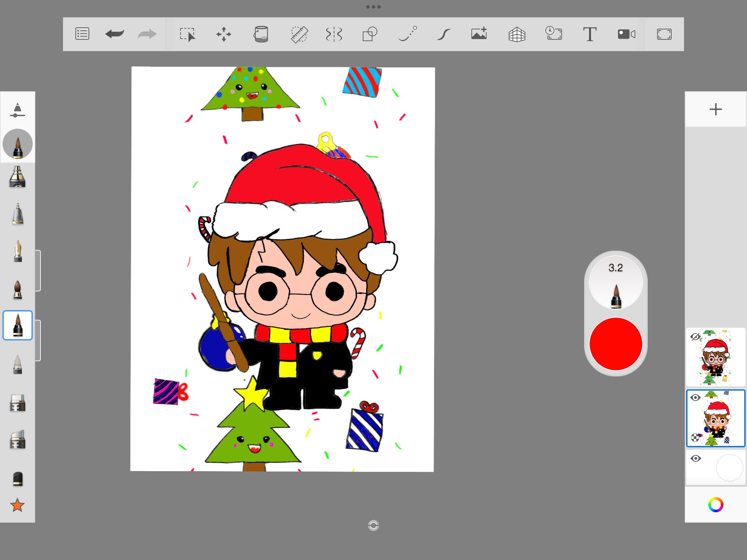Select the transform move tool
This screenshot has width=747, height=560.
224,34
